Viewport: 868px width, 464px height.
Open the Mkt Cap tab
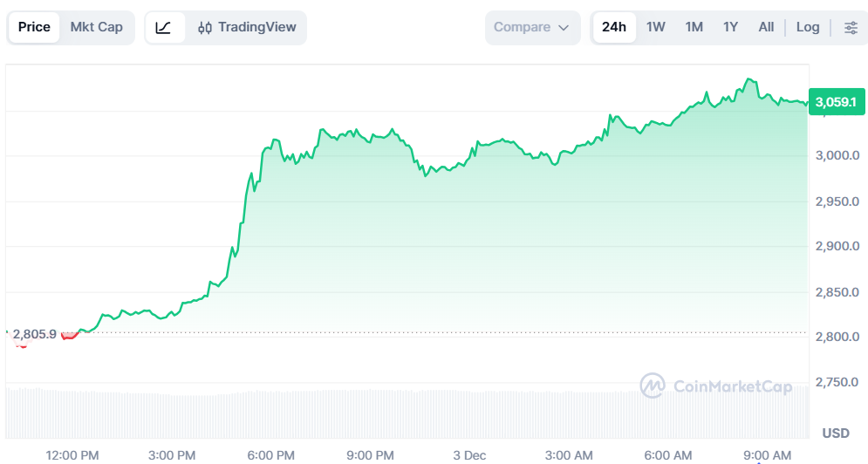point(97,27)
